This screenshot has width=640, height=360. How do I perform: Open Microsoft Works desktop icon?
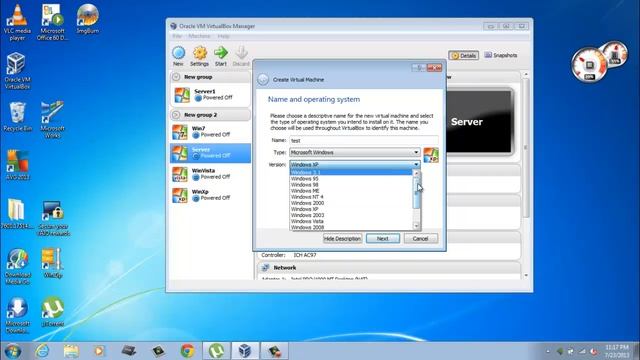(52, 120)
